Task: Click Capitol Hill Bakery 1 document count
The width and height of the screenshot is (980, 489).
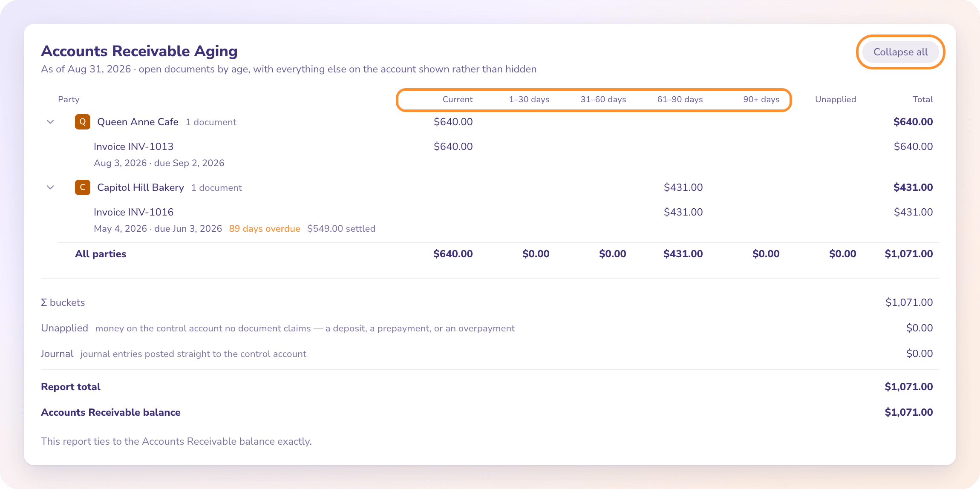Action: (216, 188)
